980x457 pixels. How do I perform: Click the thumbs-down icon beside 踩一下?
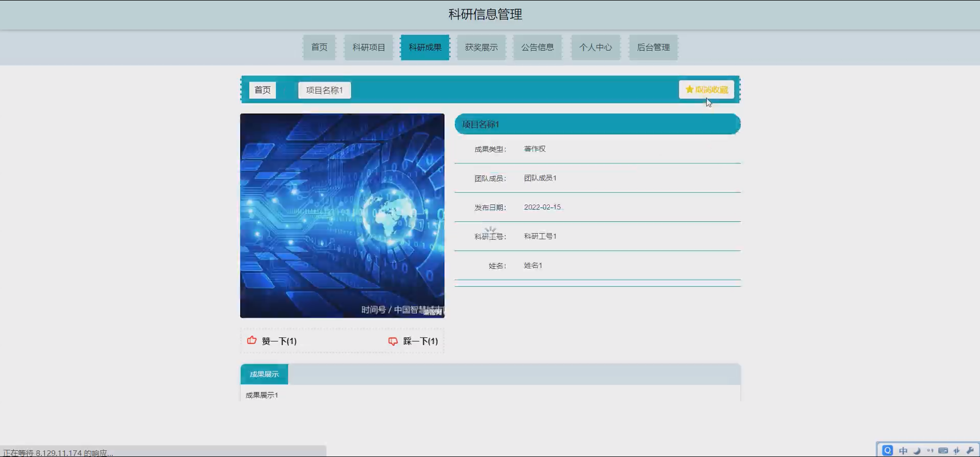pos(393,341)
